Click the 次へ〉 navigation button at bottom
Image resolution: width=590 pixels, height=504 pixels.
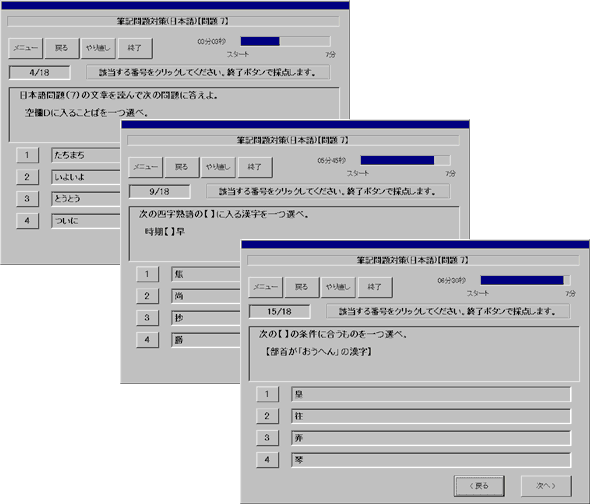tap(546, 486)
